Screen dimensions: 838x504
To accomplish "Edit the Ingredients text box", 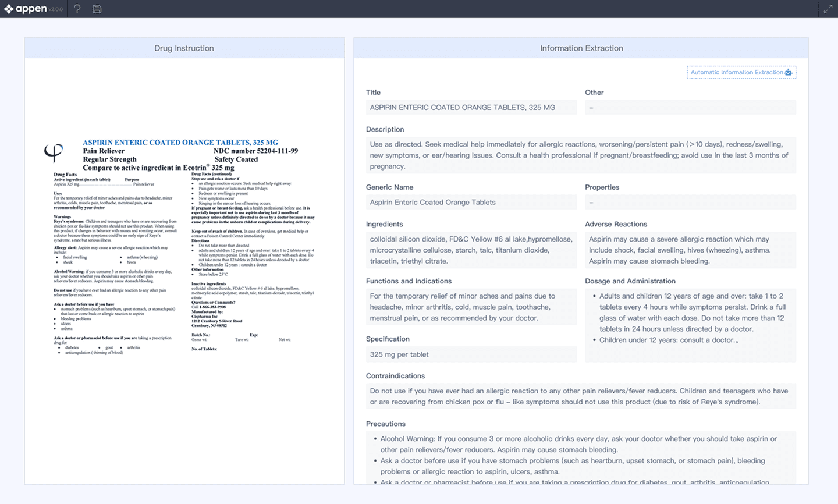I will 471,250.
